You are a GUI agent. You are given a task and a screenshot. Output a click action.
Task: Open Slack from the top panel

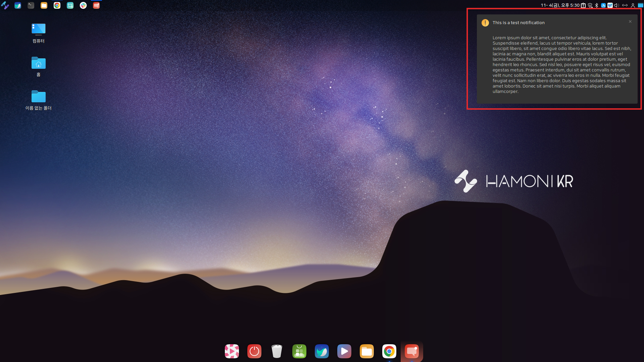(83, 5)
